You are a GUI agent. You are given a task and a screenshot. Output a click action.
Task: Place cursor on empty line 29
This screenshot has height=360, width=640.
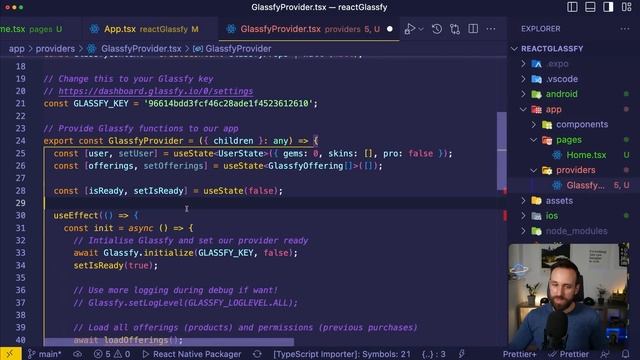[x=269, y=203]
